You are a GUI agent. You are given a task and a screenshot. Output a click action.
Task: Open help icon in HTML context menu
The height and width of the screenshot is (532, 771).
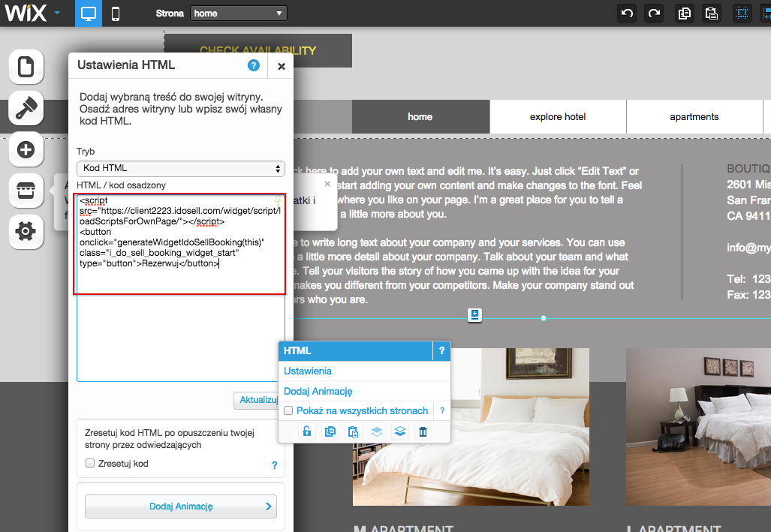click(441, 350)
